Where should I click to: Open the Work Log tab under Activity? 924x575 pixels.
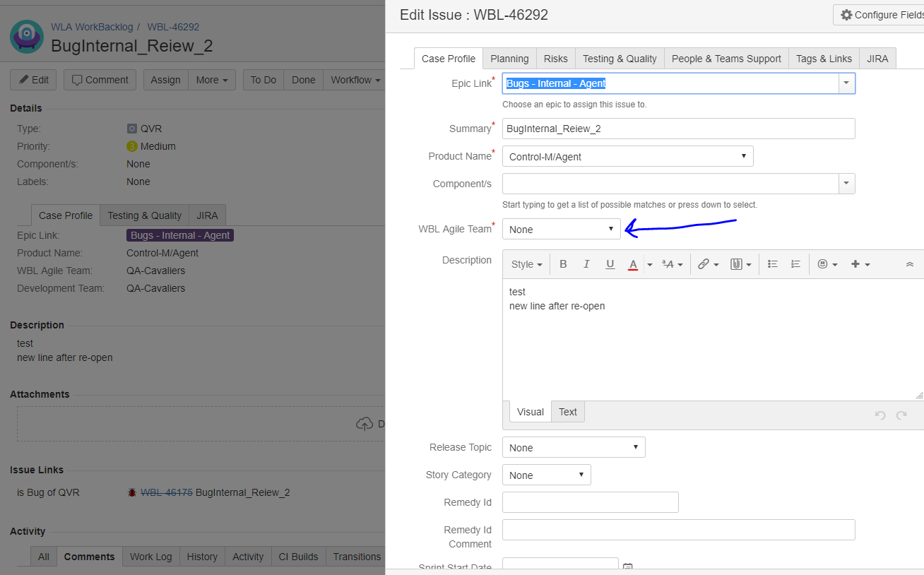[151, 557]
